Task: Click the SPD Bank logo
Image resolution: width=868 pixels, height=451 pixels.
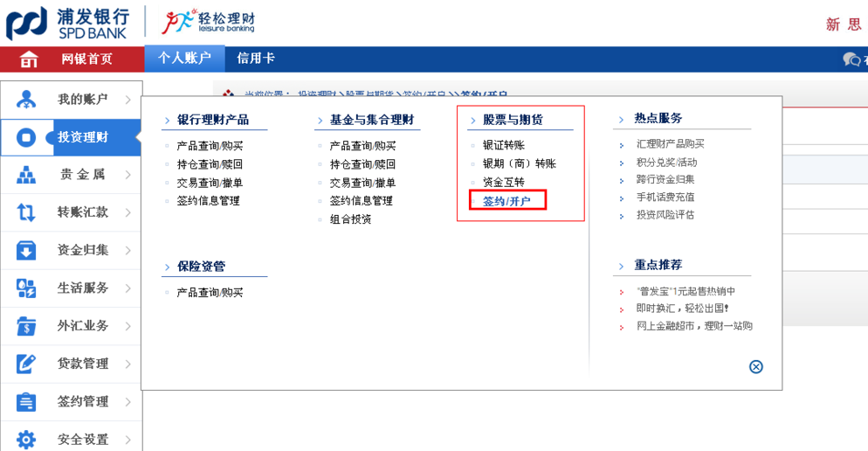Action: pyautogui.click(x=67, y=23)
